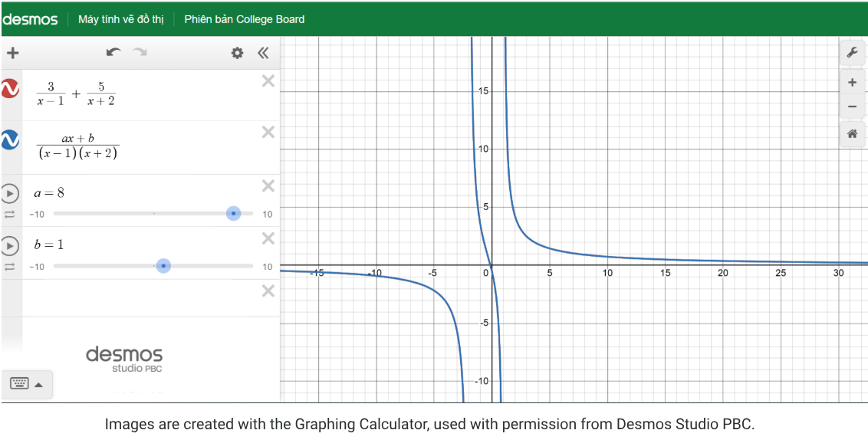This screenshot has height=440, width=868.
Task: Zoom out on the graph
Action: [x=852, y=107]
